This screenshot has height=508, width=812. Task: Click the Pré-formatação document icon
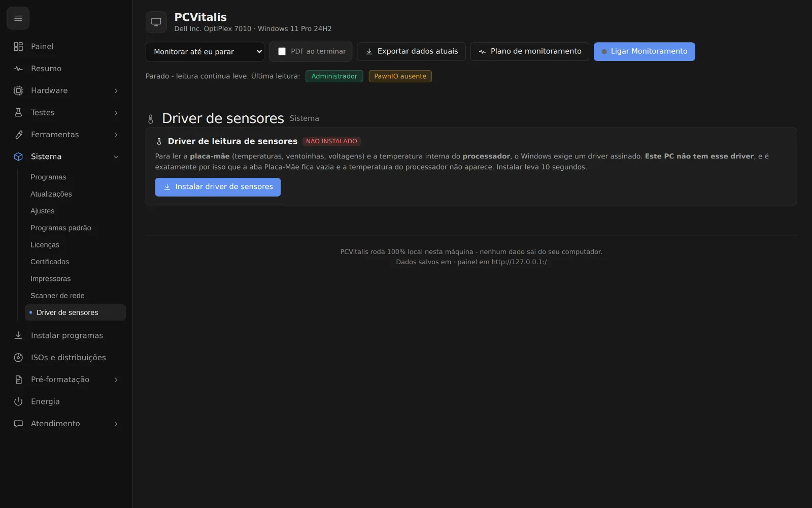pos(18,379)
